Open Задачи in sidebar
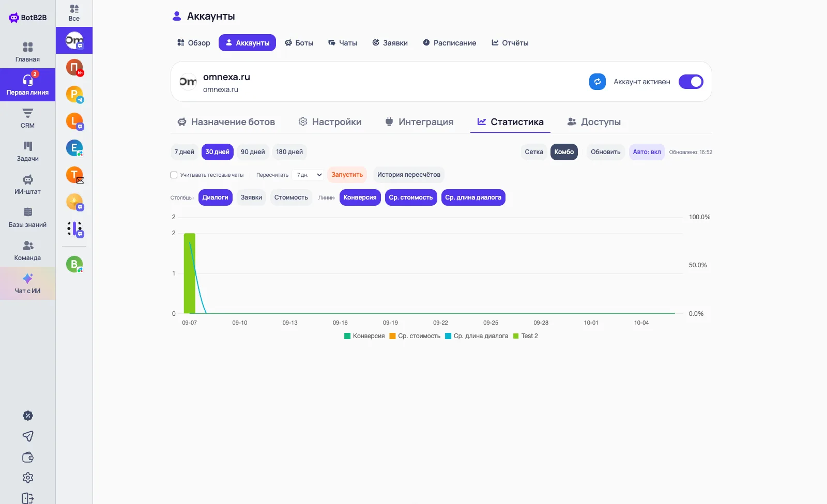This screenshot has width=827, height=504. pyautogui.click(x=27, y=151)
